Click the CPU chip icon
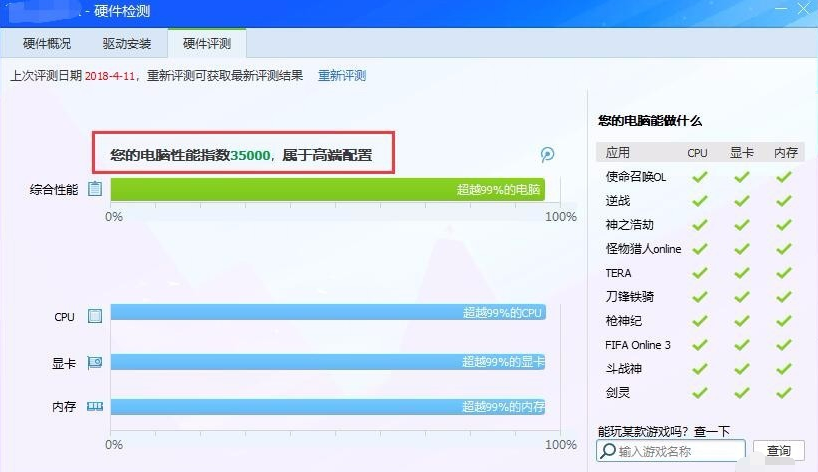The width and height of the screenshot is (818, 472). pos(95,316)
